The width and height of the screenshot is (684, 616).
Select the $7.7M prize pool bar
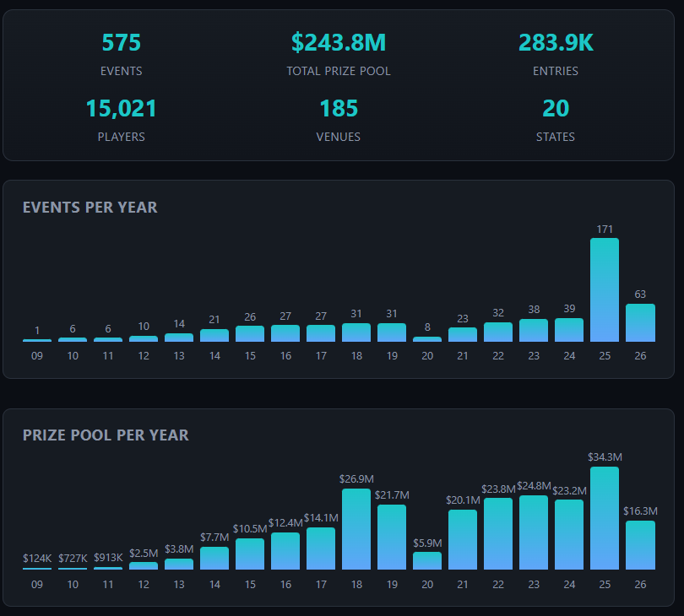click(214, 559)
